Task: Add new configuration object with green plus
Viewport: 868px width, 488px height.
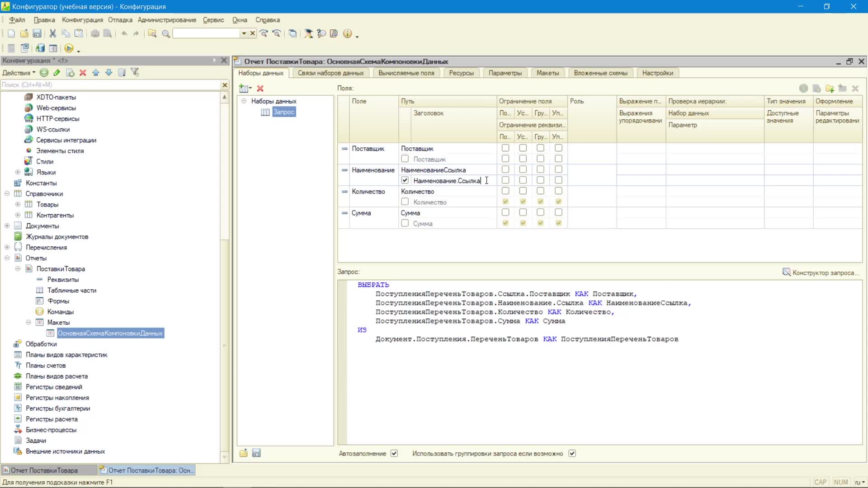Action: coord(44,72)
